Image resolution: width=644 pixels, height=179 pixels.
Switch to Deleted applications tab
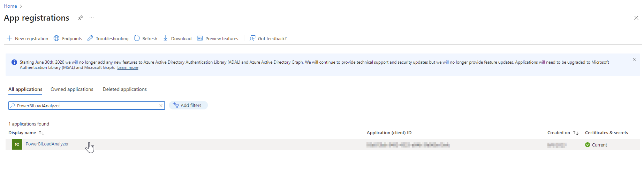(x=124, y=89)
